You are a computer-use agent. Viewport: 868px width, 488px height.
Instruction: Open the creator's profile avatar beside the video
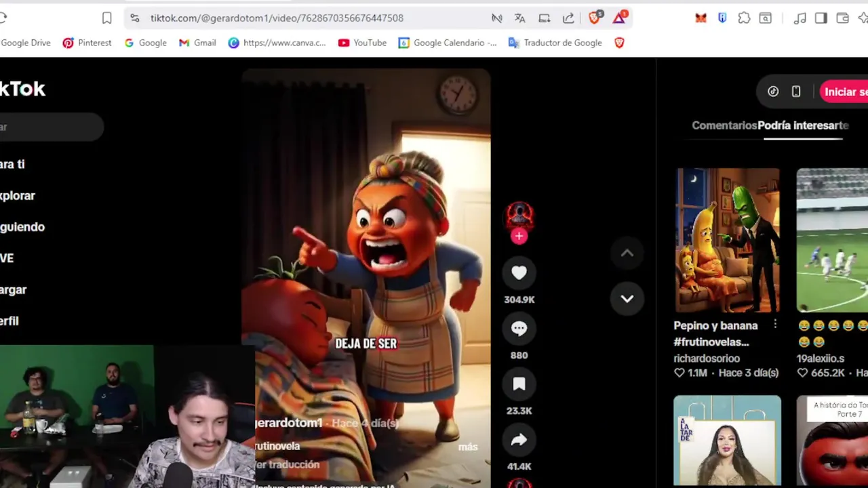pyautogui.click(x=519, y=216)
